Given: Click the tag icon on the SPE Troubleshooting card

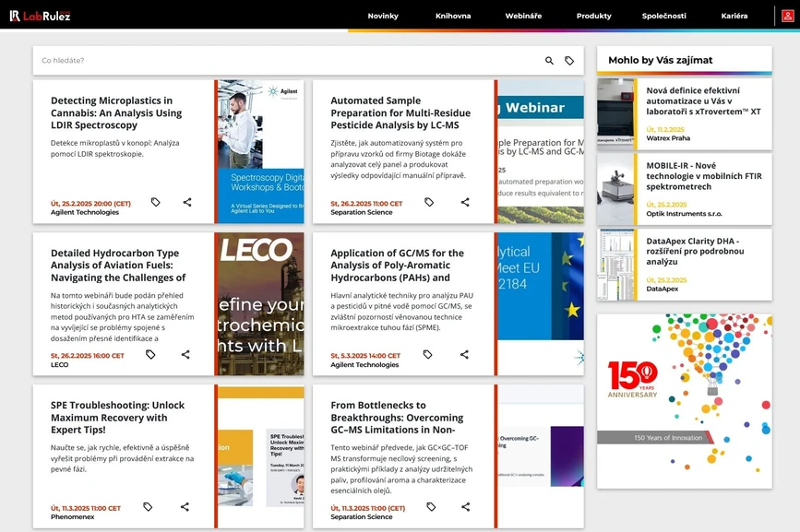Looking at the screenshot, I should tap(149, 506).
